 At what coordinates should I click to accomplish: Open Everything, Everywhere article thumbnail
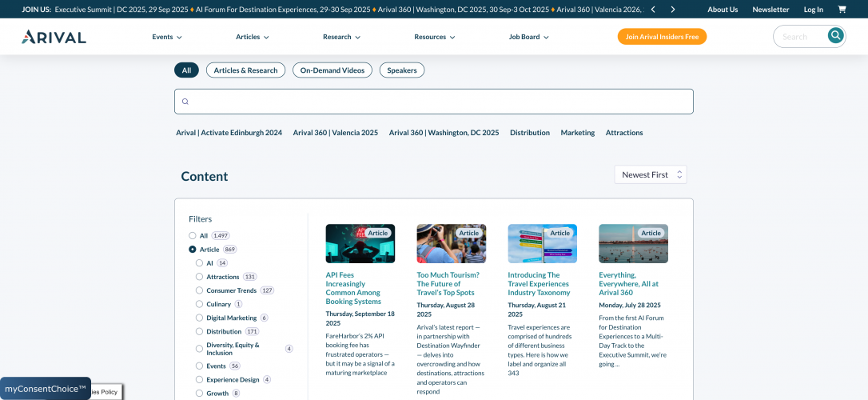[633, 243]
